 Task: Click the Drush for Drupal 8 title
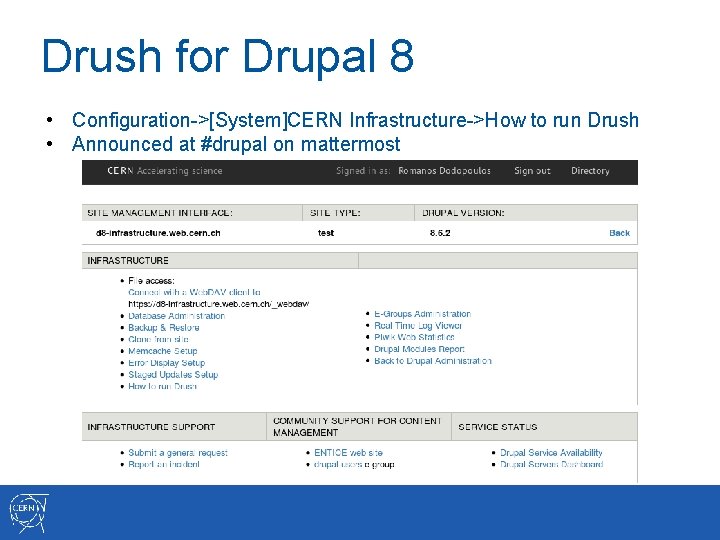click(x=228, y=56)
